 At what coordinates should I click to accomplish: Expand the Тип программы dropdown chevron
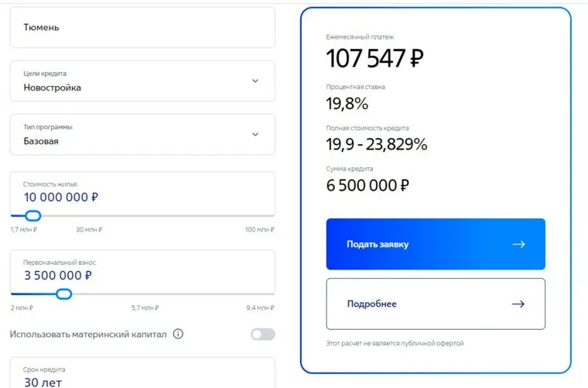tap(256, 134)
